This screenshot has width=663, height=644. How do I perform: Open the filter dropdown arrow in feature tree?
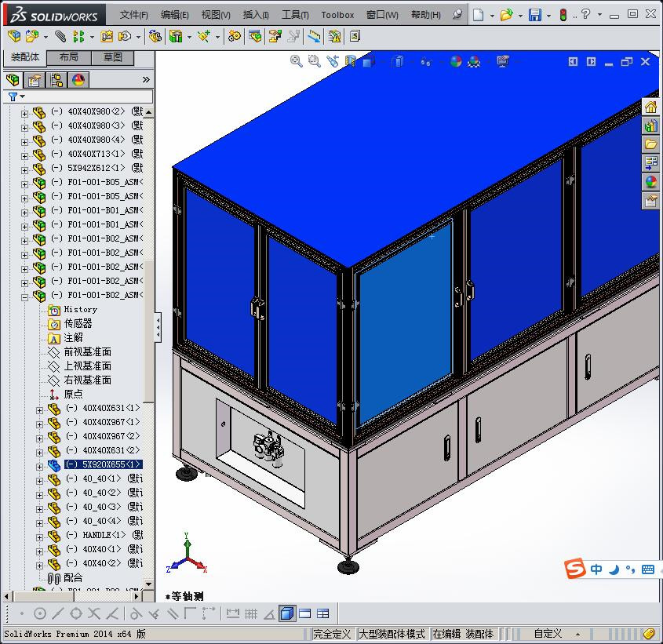23,96
